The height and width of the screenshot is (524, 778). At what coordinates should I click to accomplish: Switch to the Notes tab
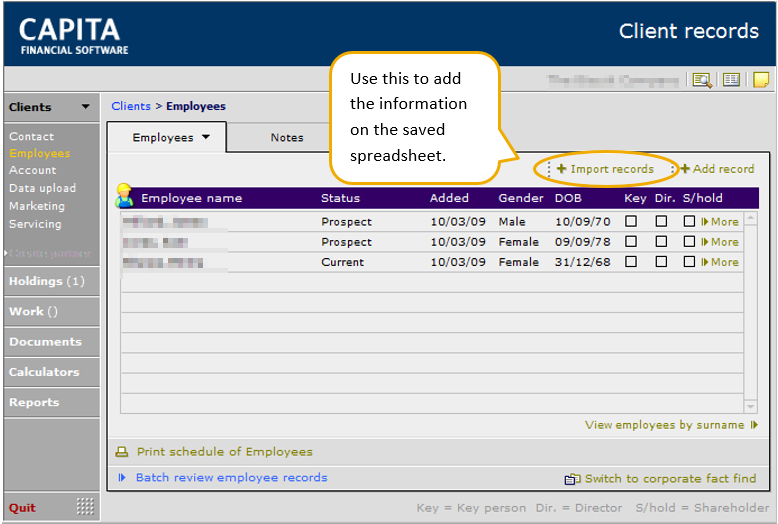tap(287, 137)
